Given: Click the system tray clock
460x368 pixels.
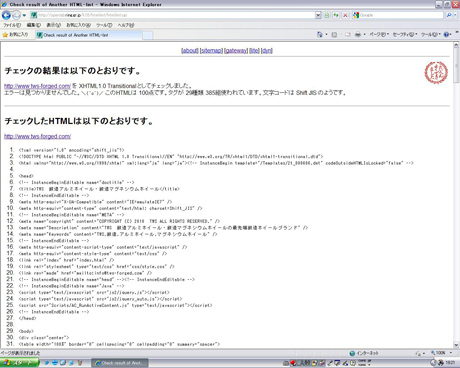Looking at the screenshot, I should click(450, 363).
